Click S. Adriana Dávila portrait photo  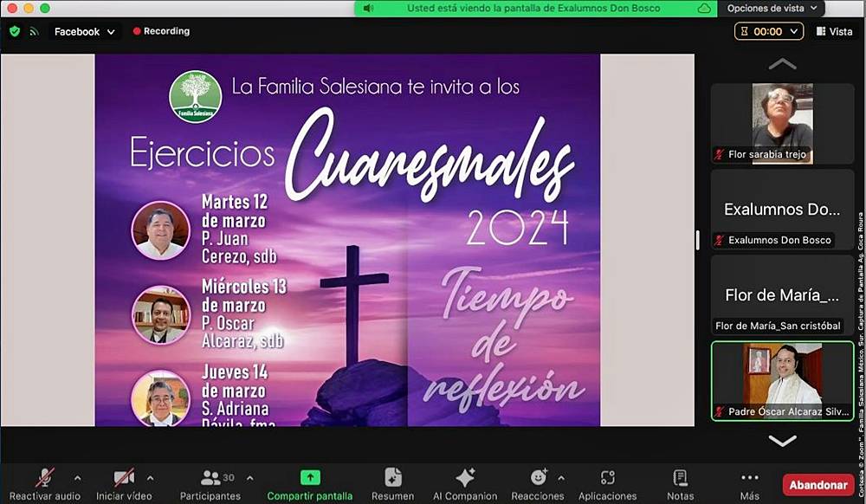pyautogui.click(x=161, y=398)
